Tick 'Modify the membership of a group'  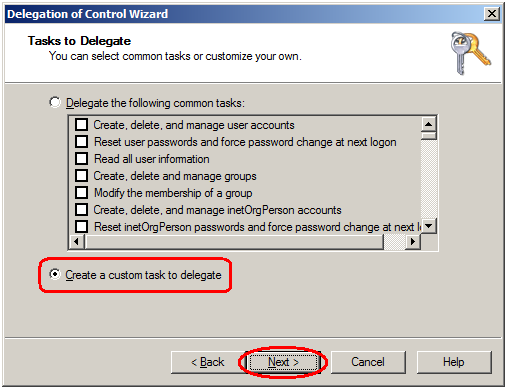click(82, 193)
